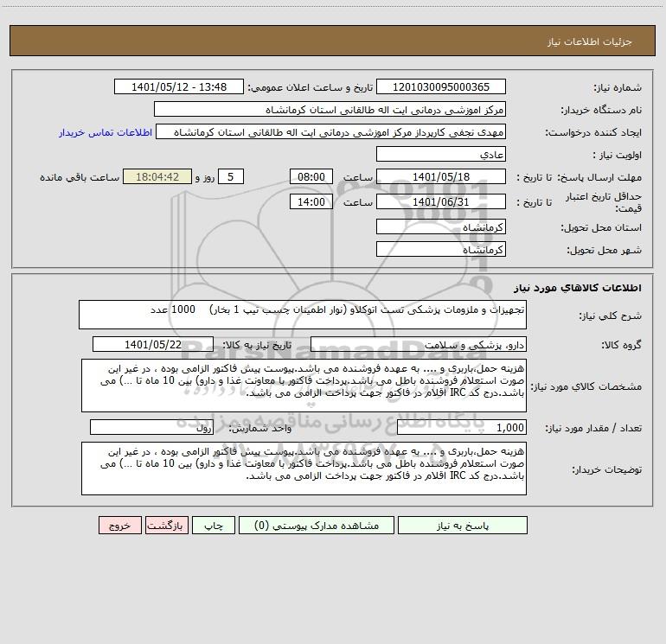
Task: Click the buyer notes 'توضیحات خریدار' text area
Action: 304,469
